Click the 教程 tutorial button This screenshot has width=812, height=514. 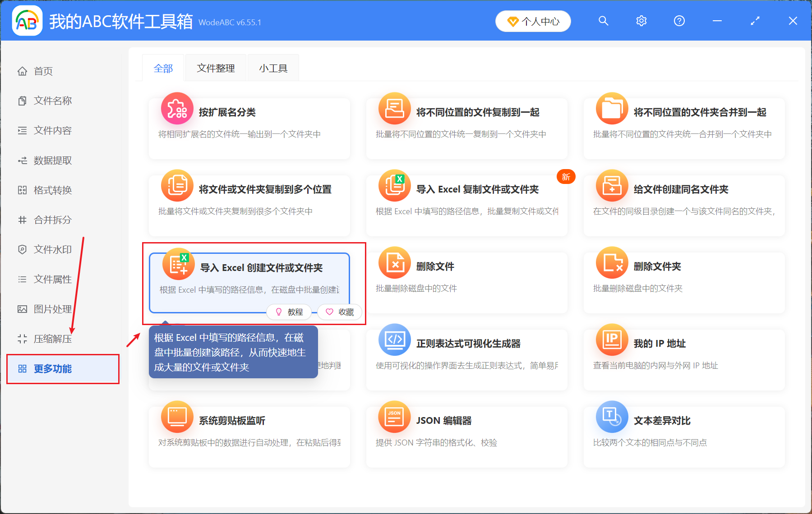coord(289,312)
